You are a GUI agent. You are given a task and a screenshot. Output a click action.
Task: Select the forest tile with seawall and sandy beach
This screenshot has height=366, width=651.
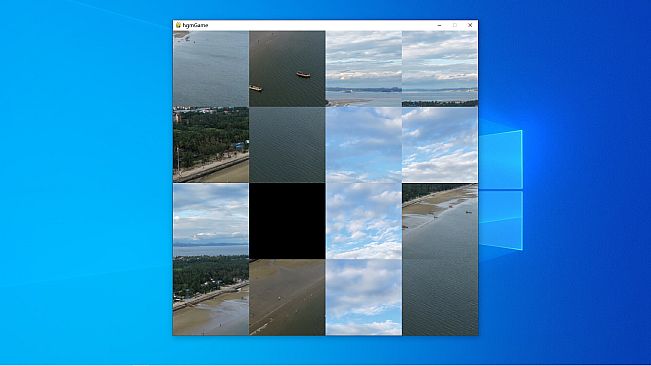[x=211, y=298]
